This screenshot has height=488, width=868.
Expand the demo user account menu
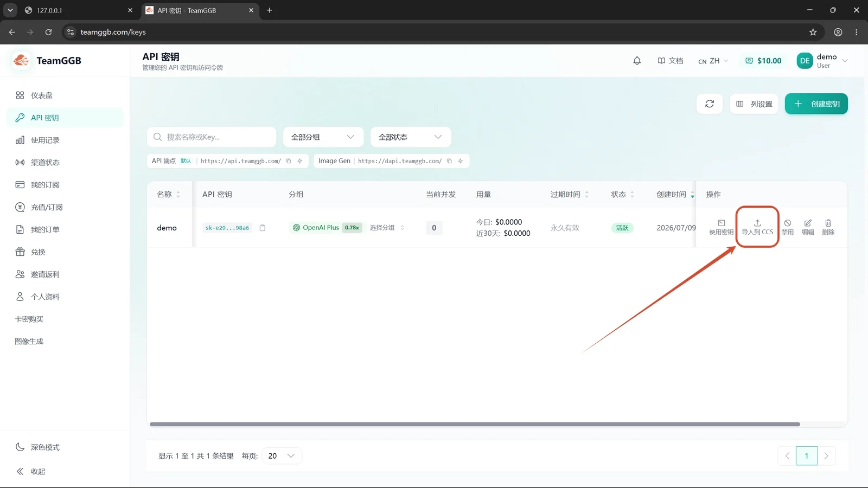tap(822, 61)
